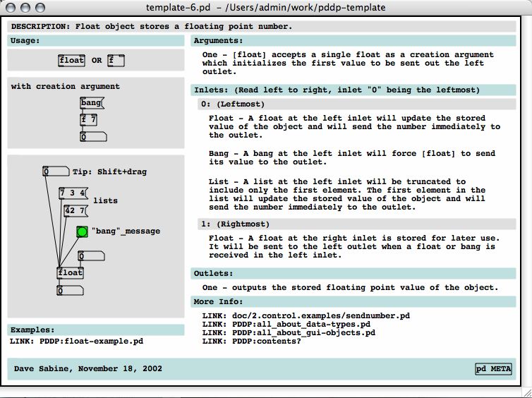Click the Inlets: header label
The image size is (532, 398).
click(x=337, y=90)
